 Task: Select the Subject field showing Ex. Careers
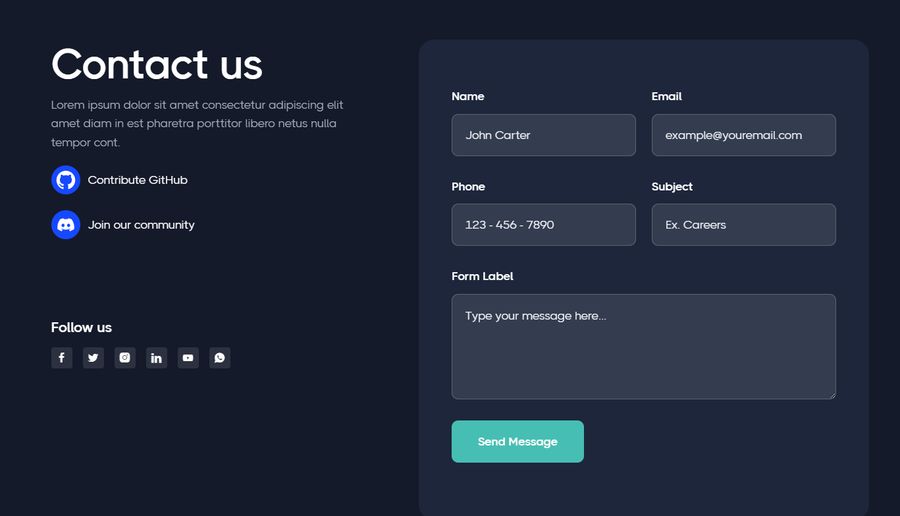pyautogui.click(x=744, y=224)
